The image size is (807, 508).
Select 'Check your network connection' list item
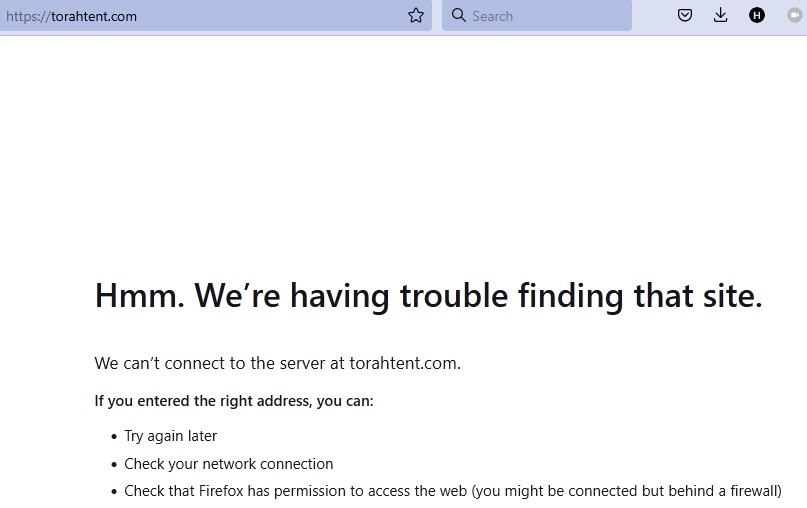[x=228, y=464]
